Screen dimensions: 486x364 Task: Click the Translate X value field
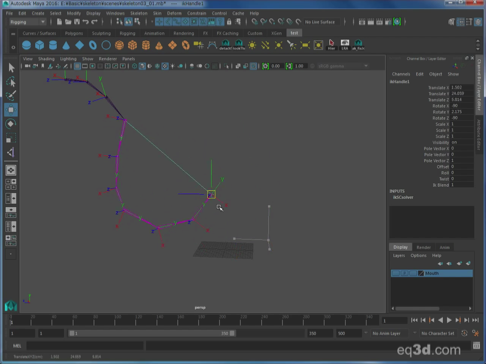[462, 87]
